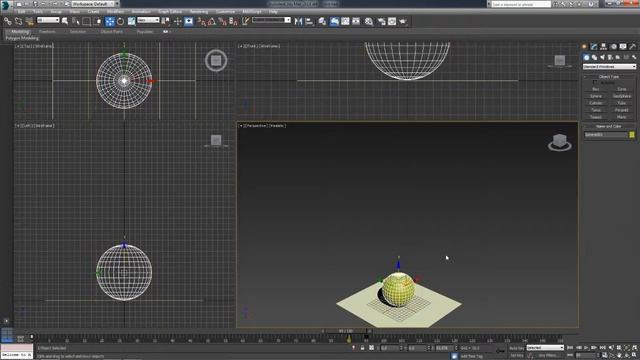Activate the Select and Scale tool
The width and height of the screenshot is (640, 360).
(x=131, y=21)
